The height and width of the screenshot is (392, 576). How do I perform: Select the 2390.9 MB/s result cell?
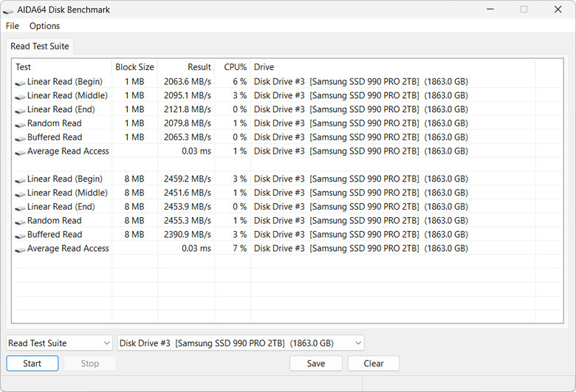(188, 235)
